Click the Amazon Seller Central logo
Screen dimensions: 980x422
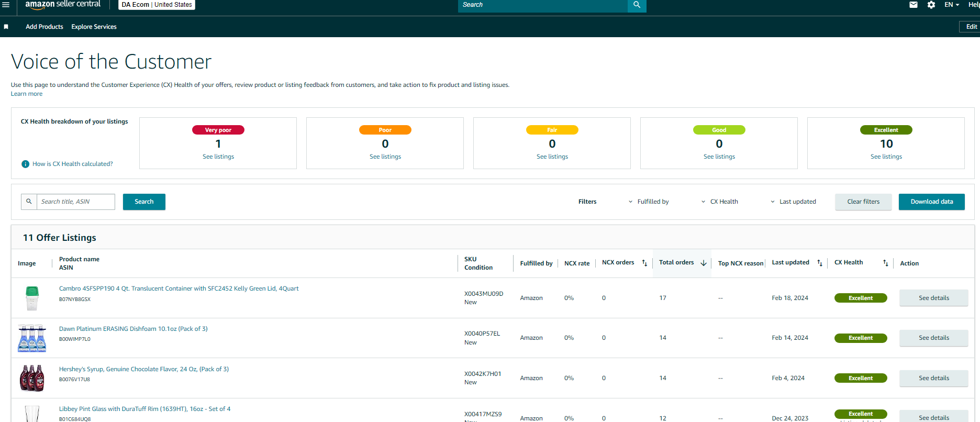pyautogui.click(x=63, y=4)
